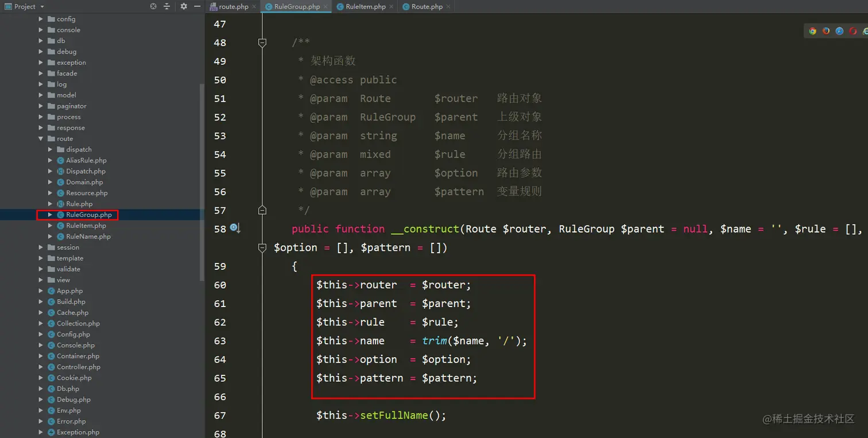This screenshot has height=438, width=868.
Task: Hide the Project tool window
Action: point(197,6)
